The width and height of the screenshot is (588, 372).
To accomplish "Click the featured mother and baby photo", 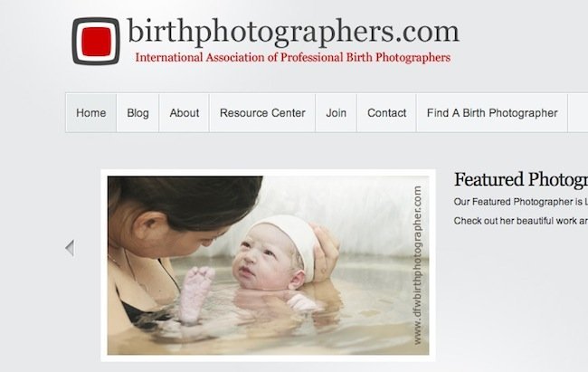I will (268, 265).
